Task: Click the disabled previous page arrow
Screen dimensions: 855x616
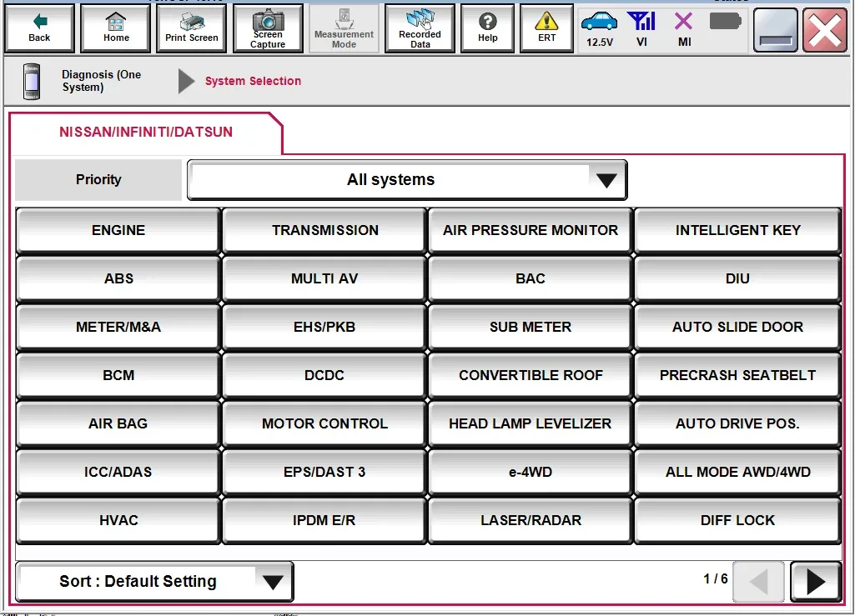Action: pyautogui.click(x=758, y=582)
